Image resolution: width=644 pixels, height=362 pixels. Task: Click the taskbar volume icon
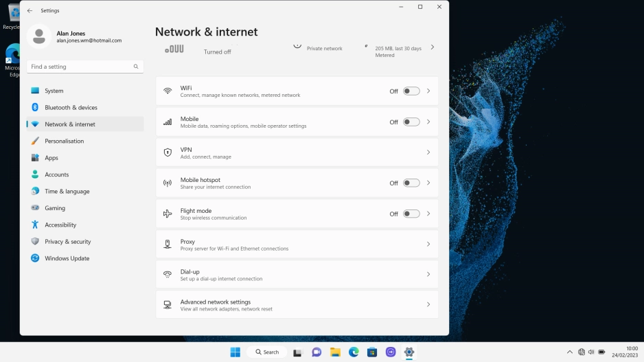coord(591,352)
